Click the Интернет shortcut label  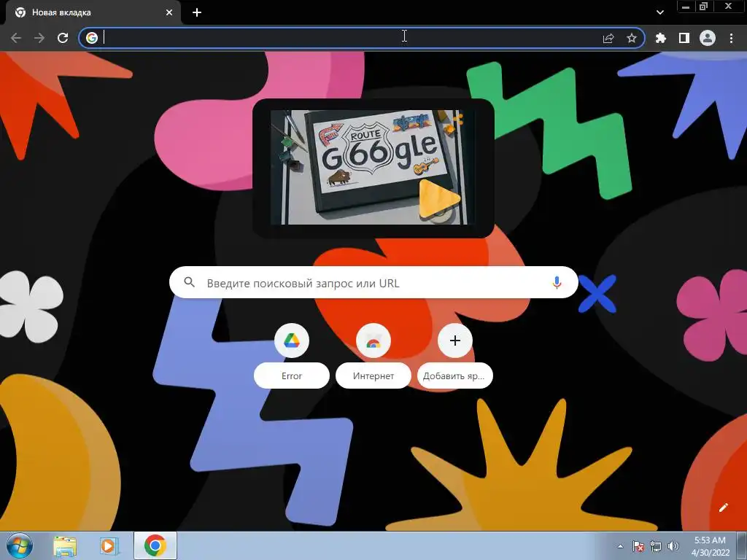[373, 376]
